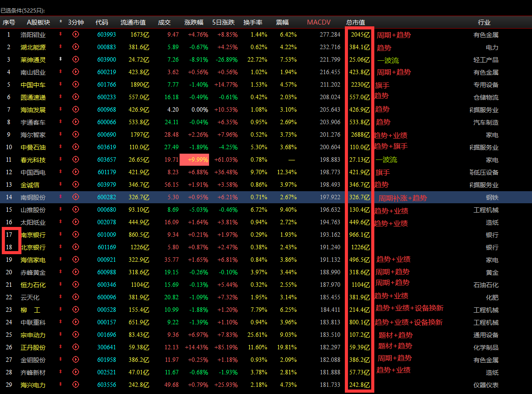The image size is (532, 394).
Task: Click +85.19% five-day change for 正丹股份
Action: tap(226, 348)
